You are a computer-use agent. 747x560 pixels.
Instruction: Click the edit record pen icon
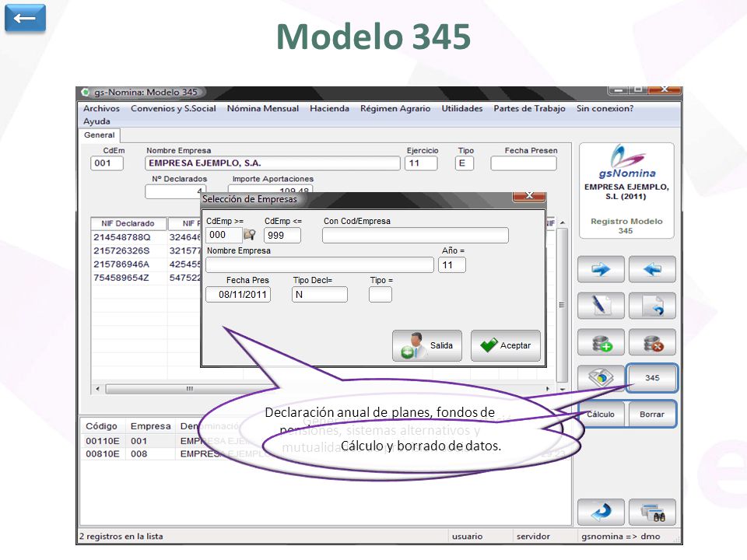[601, 305]
